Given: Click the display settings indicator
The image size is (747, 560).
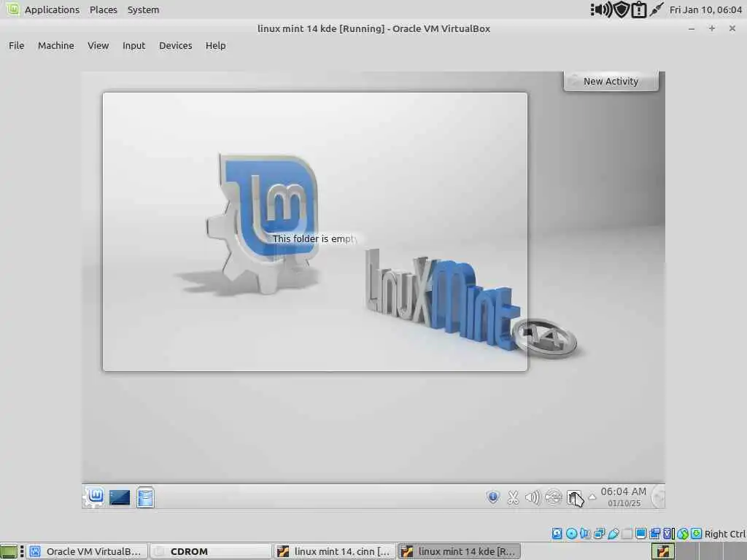Looking at the screenshot, I should [640, 533].
